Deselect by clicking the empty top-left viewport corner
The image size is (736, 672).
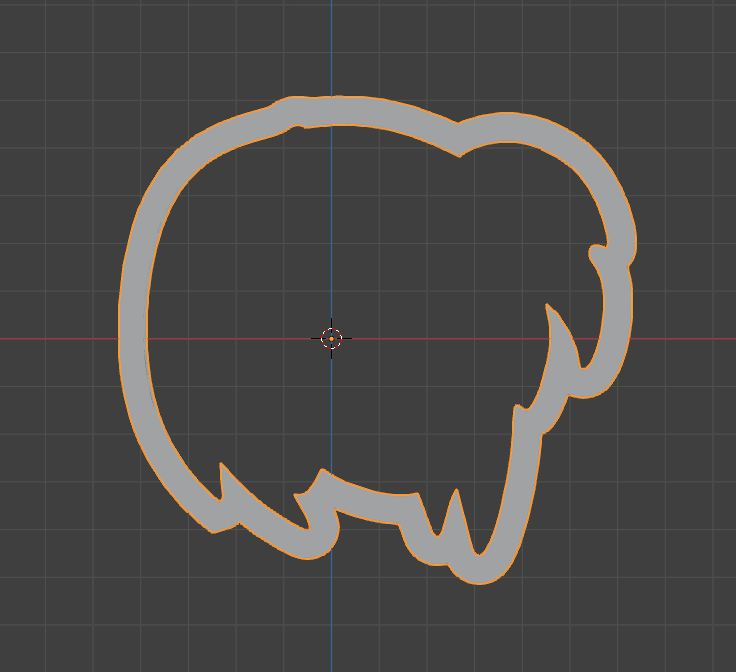click(30, 30)
